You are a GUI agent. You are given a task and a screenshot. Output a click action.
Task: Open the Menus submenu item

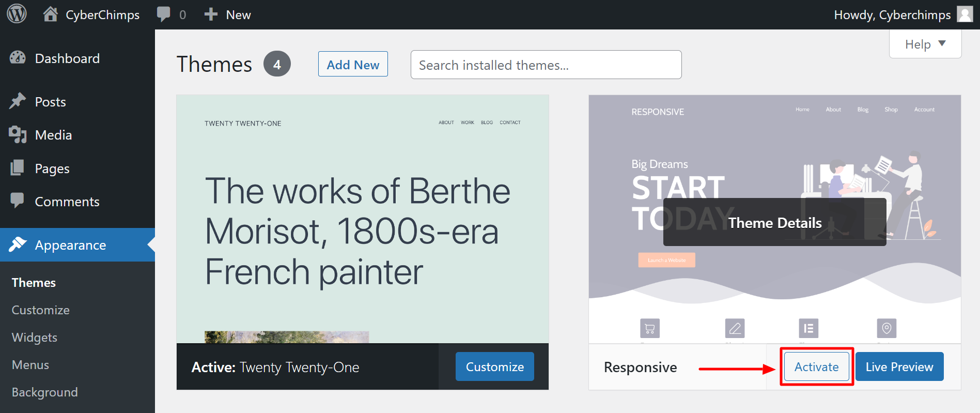[x=30, y=365]
